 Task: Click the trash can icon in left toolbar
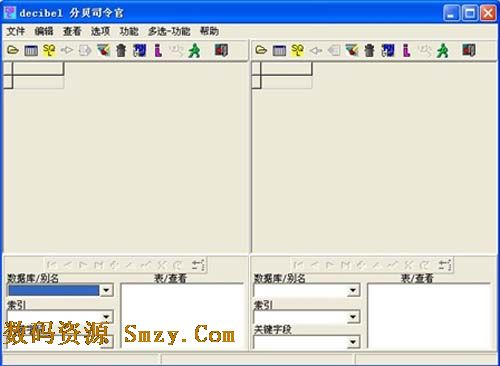[x=121, y=51]
